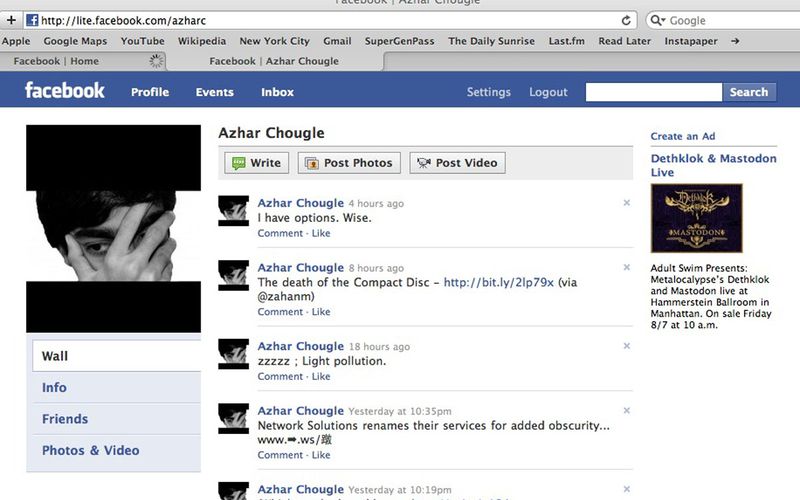
Task: Click the add bookmark plus button
Action: point(11,20)
